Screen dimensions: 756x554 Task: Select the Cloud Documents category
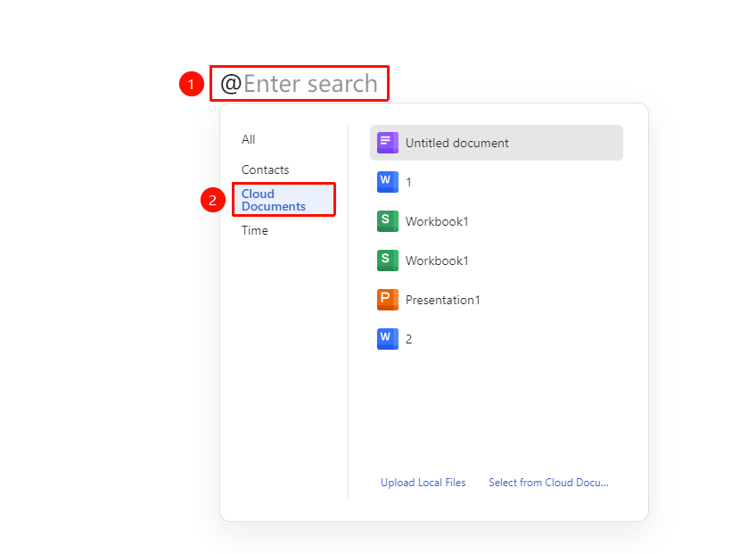[283, 200]
